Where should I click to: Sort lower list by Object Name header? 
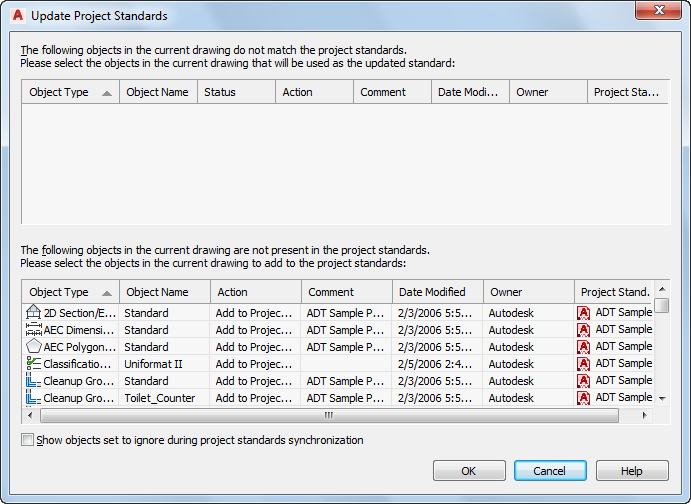click(x=164, y=292)
